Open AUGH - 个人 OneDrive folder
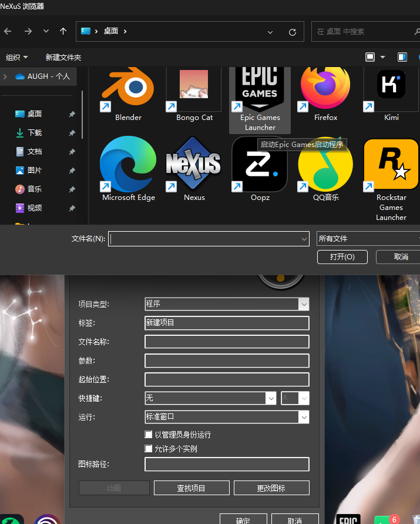420x524 pixels. 43,76
